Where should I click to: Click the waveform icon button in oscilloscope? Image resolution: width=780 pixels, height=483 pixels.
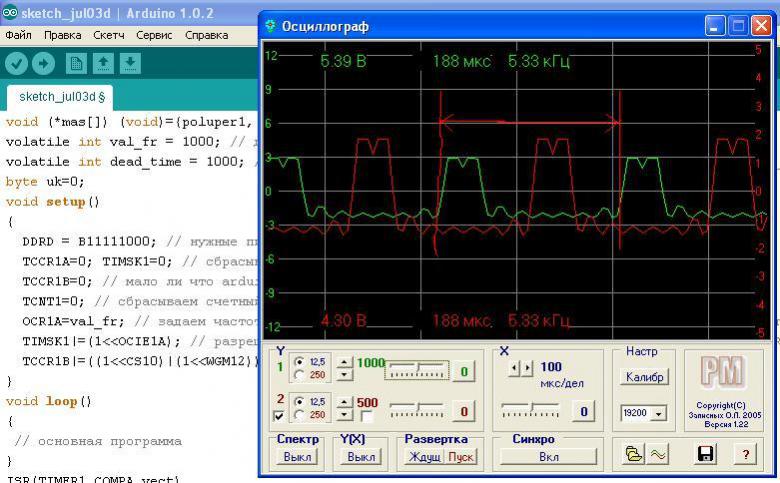[x=658, y=454]
